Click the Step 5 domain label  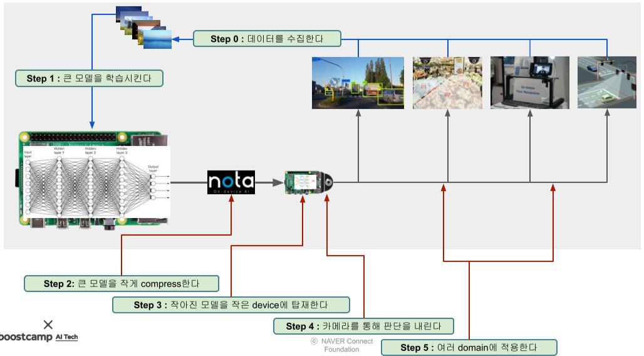[469, 347]
